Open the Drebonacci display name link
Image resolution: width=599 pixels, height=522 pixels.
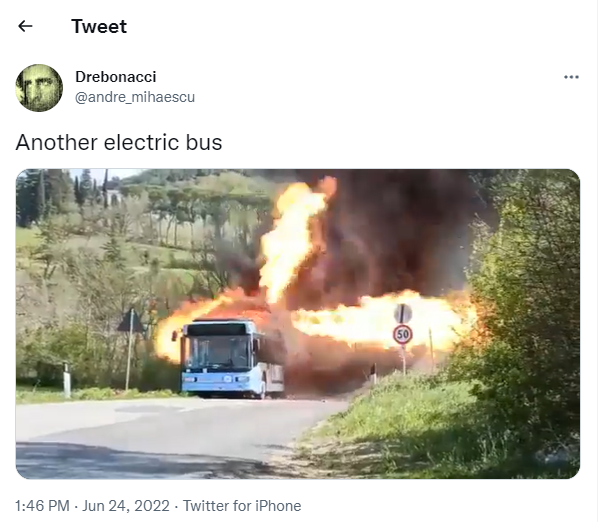pos(116,77)
